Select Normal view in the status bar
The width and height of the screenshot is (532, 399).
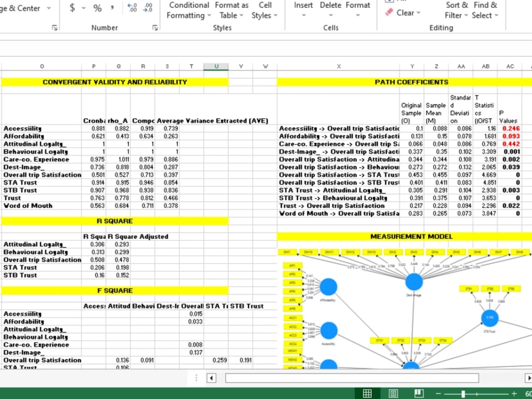367,393
